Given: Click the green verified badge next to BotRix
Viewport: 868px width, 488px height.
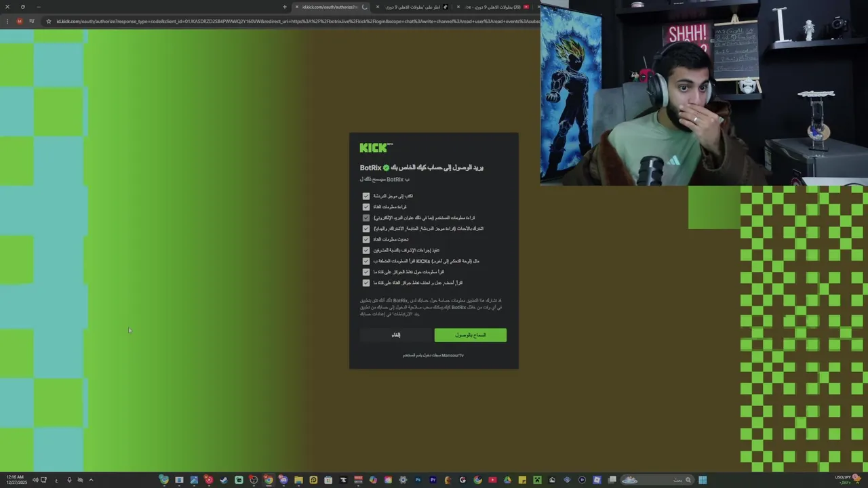Looking at the screenshot, I should tap(387, 167).
